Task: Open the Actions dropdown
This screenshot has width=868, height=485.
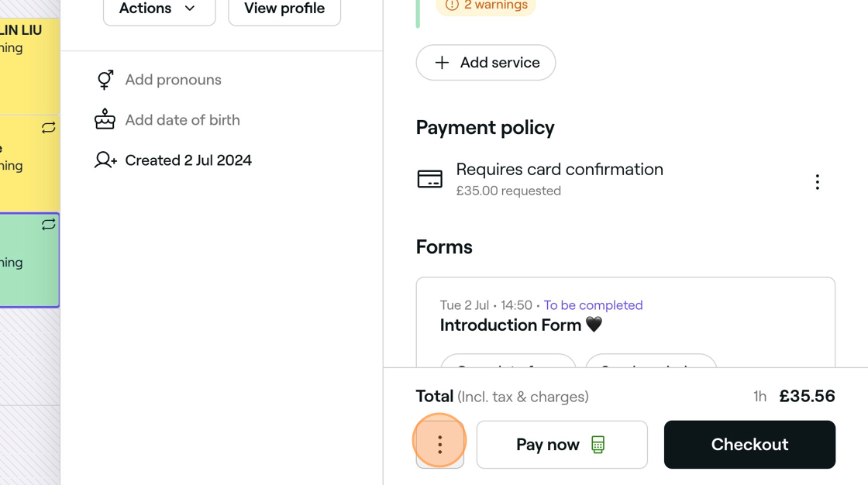Action: coord(159,9)
